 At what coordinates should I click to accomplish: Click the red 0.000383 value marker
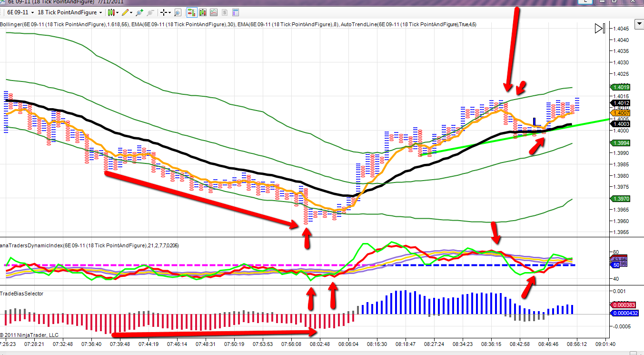(x=623, y=305)
